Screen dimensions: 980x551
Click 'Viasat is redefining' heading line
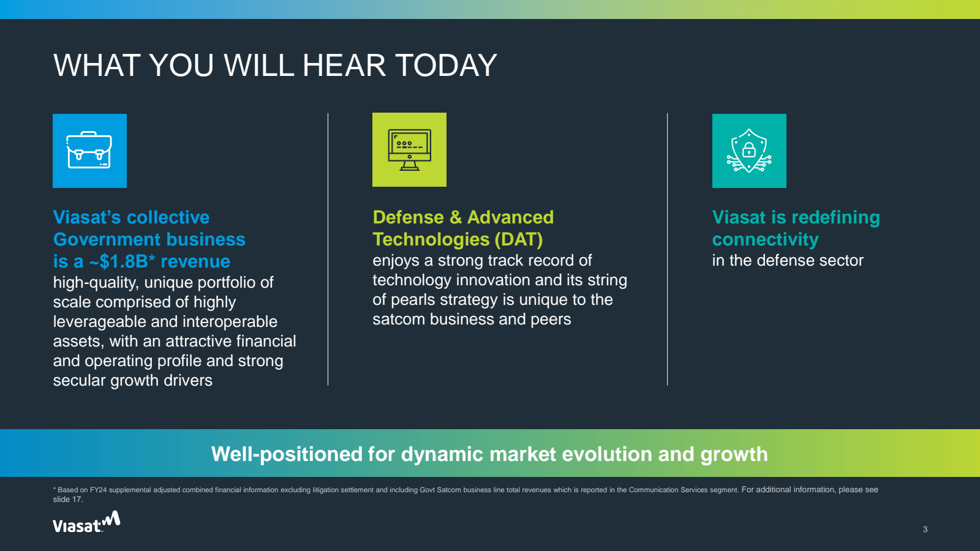[x=796, y=217]
